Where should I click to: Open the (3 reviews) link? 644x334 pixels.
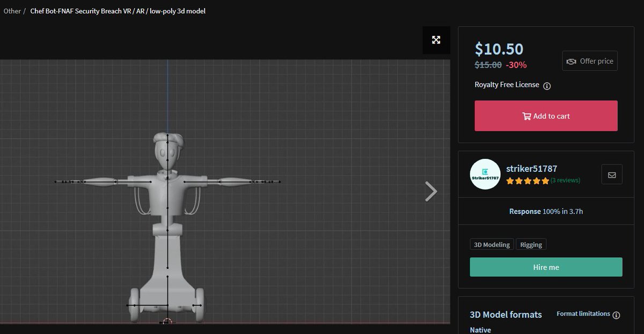pos(565,180)
